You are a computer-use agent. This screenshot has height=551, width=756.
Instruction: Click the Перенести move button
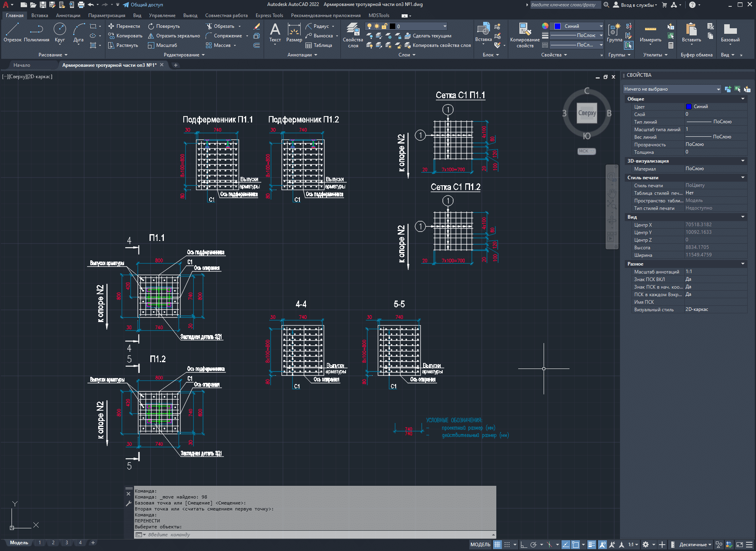click(124, 26)
